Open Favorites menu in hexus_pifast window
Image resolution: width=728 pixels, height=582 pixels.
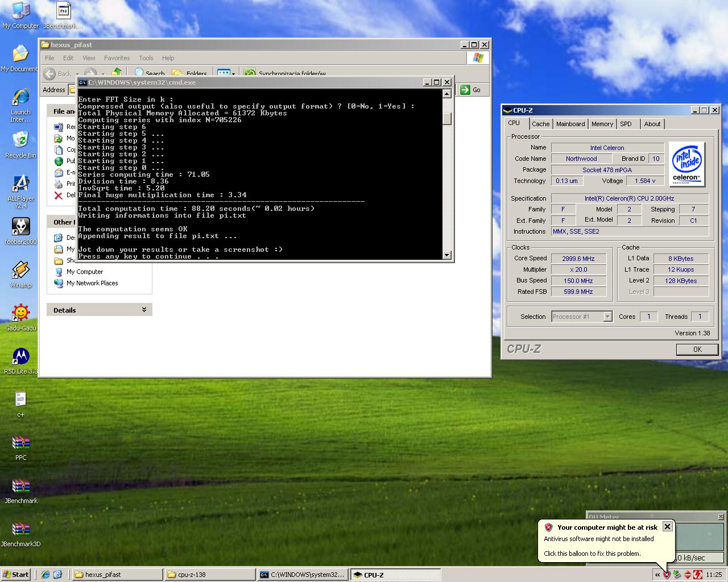pyautogui.click(x=117, y=58)
